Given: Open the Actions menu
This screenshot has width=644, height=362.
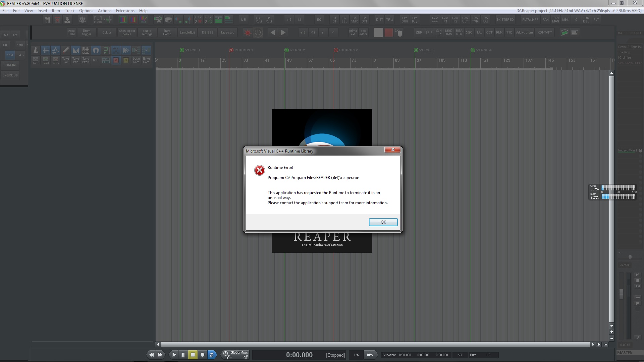Looking at the screenshot, I should click(104, 11).
